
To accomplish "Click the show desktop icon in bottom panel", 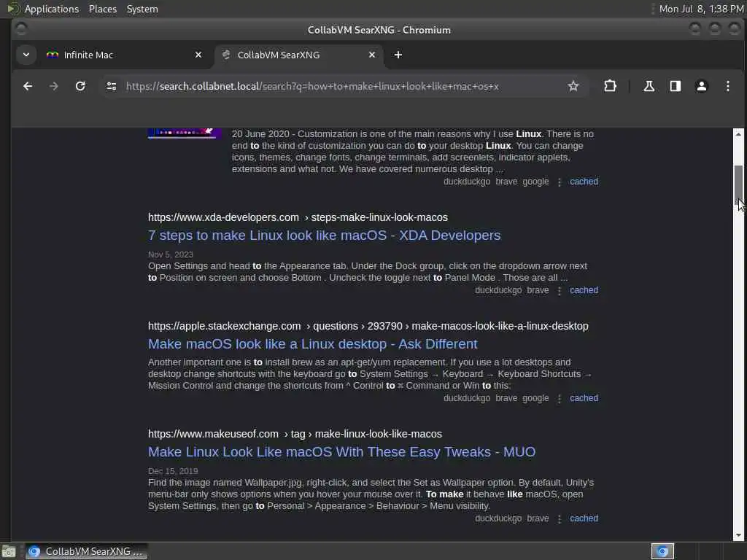I will (9, 552).
